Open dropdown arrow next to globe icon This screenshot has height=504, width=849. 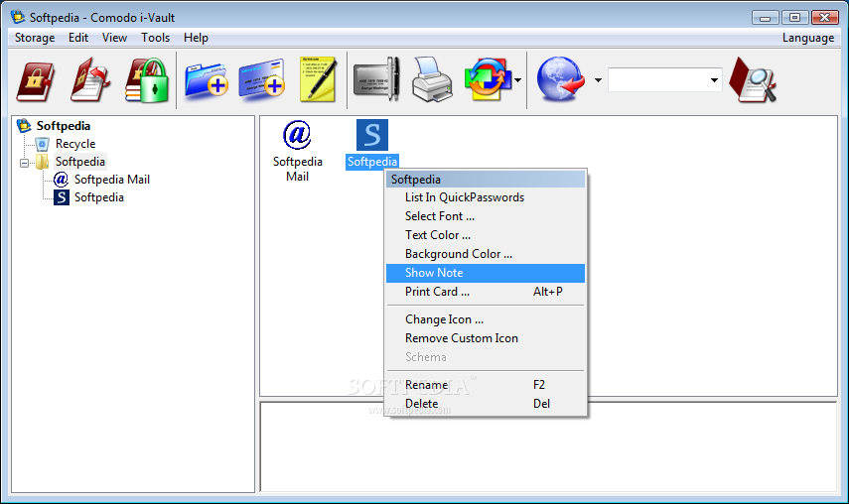pos(598,80)
